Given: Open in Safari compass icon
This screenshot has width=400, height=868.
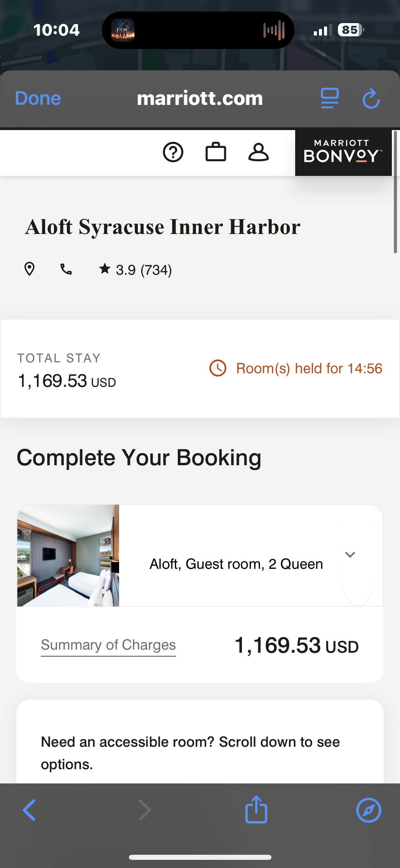Looking at the screenshot, I should (x=368, y=810).
